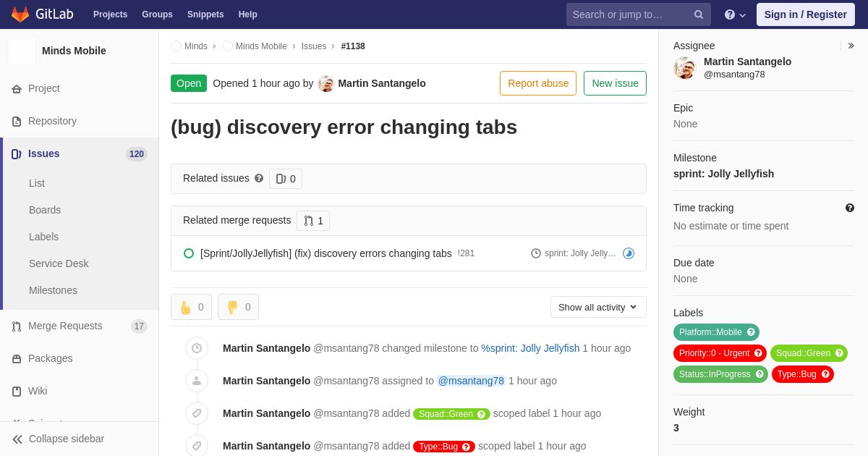868x456 pixels.
Task: Click the Collapse sidebar text
Action: click(x=67, y=439)
